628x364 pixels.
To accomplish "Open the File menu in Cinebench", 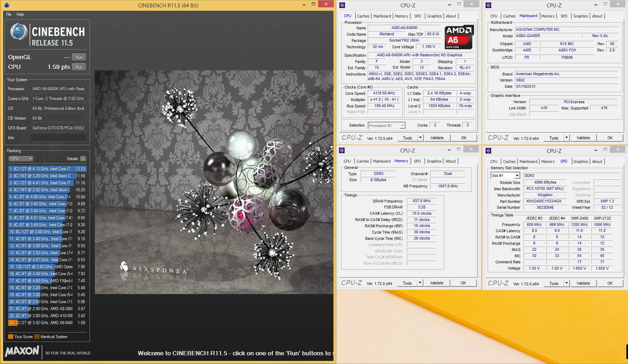I will click(x=9, y=14).
